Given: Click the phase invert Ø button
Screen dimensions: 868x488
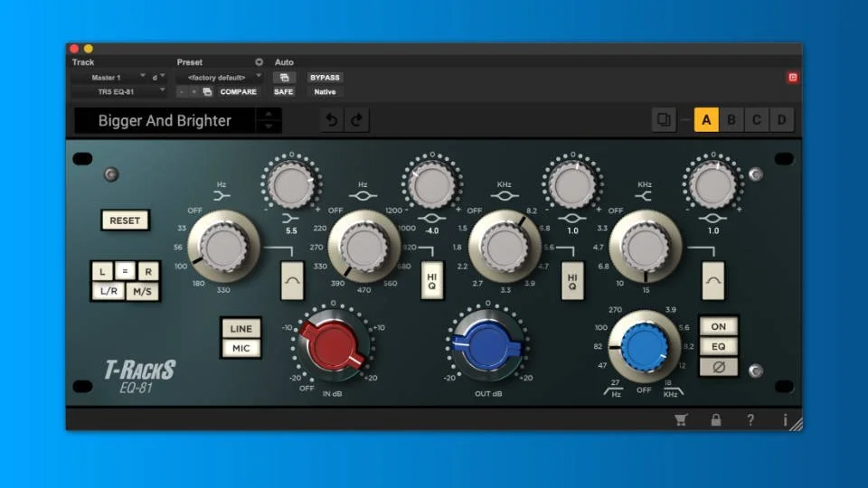Looking at the screenshot, I should (719, 367).
